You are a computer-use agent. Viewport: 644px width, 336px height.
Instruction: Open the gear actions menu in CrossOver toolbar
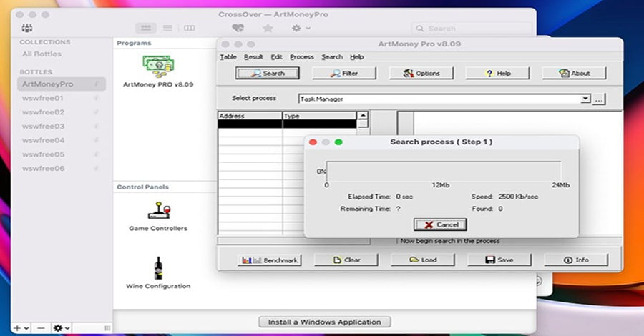pyautogui.click(x=301, y=29)
